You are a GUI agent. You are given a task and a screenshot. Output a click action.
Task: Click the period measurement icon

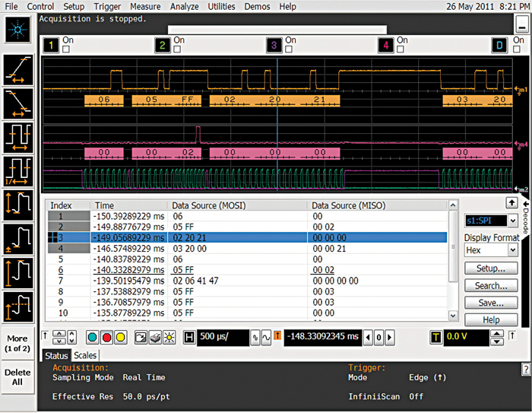(x=17, y=138)
